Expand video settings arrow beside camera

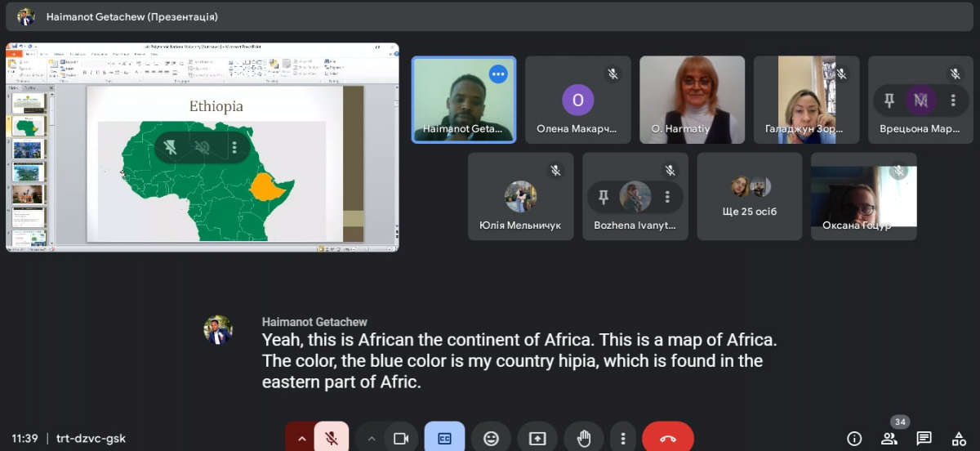pos(372,439)
